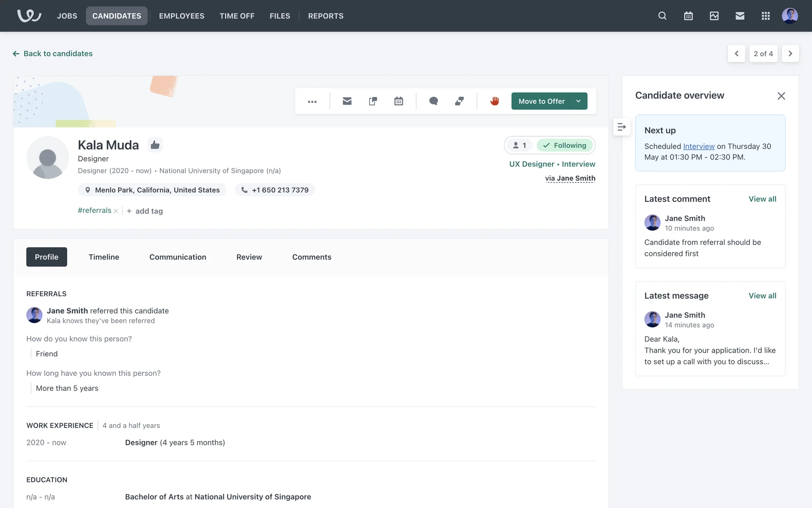Click the comment speech bubble icon
The image size is (812, 508).
(433, 101)
